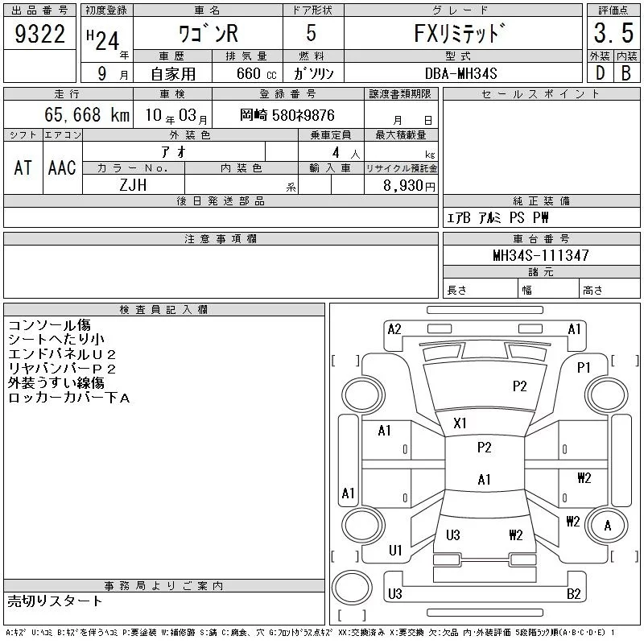This screenshot has height=644, width=644.
Task: Select inspector note コンソール傷
Action: click(x=49, y=325)
